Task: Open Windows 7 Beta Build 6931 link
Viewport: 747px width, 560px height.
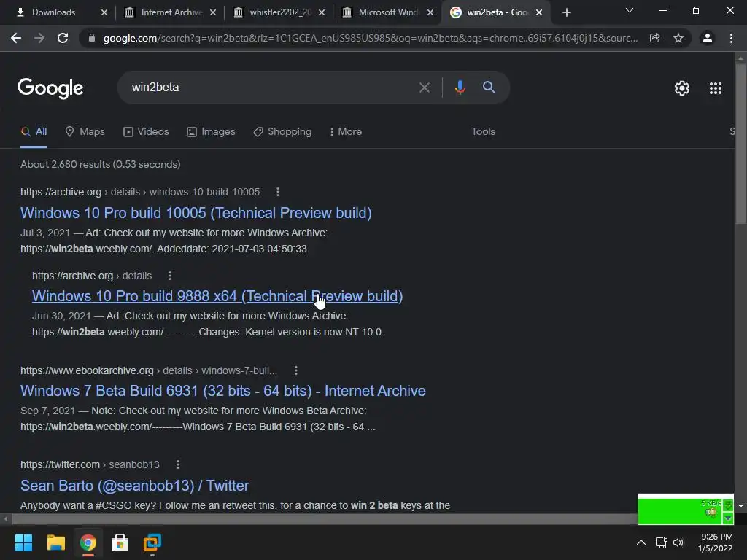Action: (223, 391)
